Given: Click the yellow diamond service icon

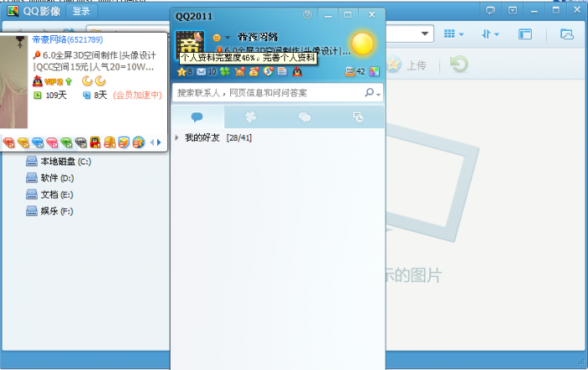Looking at the screenshot, I should coord(24,143).
